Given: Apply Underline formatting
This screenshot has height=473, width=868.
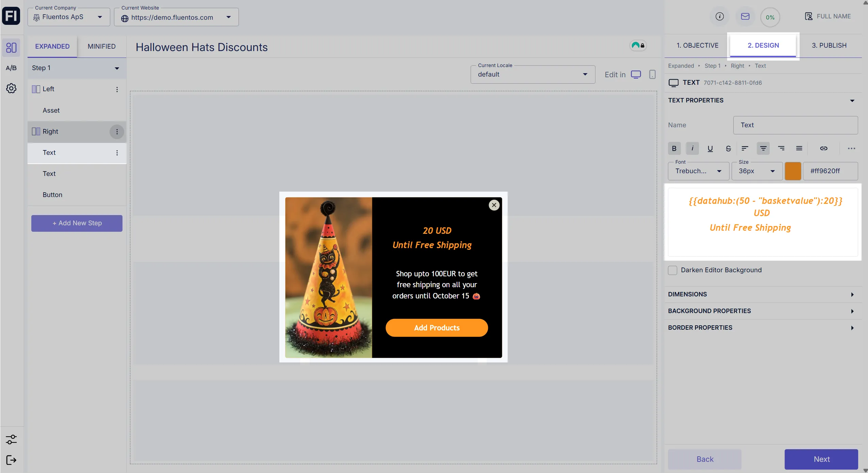Looking at the screenshot, I should click(x=710, y=148).
